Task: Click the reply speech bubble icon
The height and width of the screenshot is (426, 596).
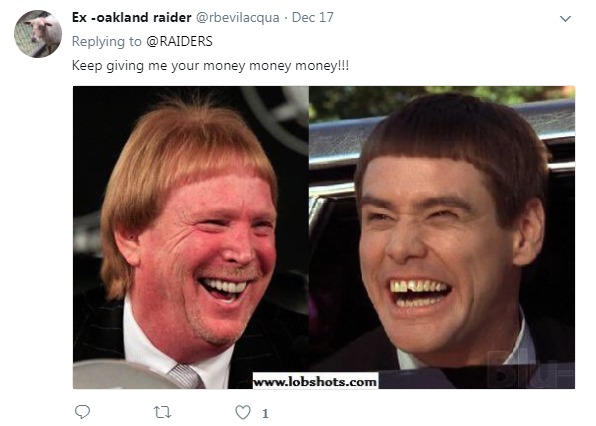Action: pos(82,412)
